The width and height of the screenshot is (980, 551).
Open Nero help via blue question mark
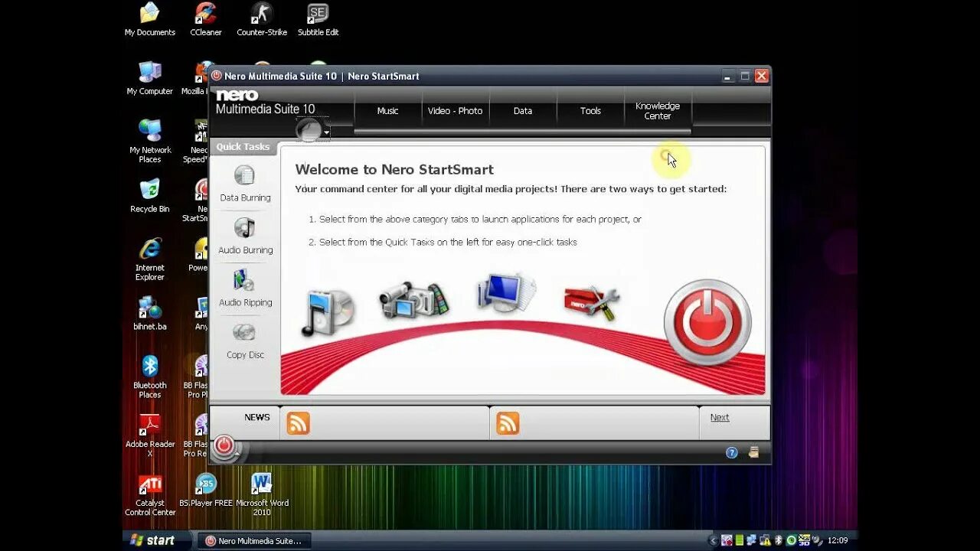(x=732, y=452)
